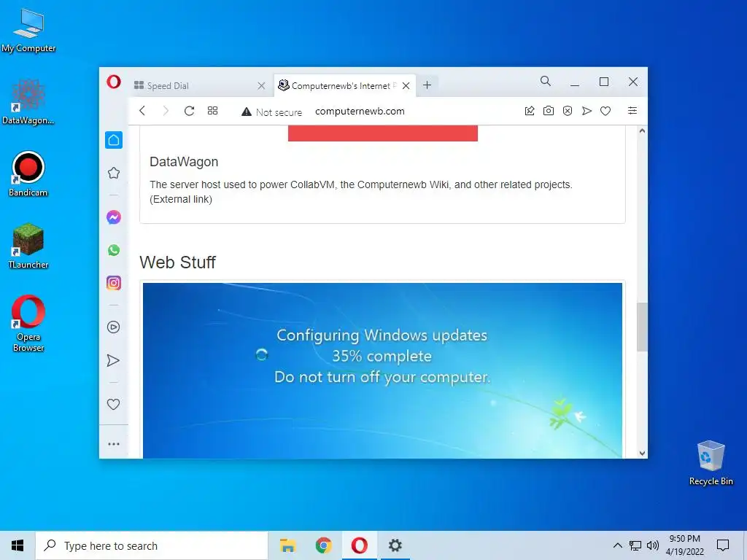This screenshot has height=560, width=747.
Task: Open the sidebar Player icon
Action: click(x=113, y=327)
